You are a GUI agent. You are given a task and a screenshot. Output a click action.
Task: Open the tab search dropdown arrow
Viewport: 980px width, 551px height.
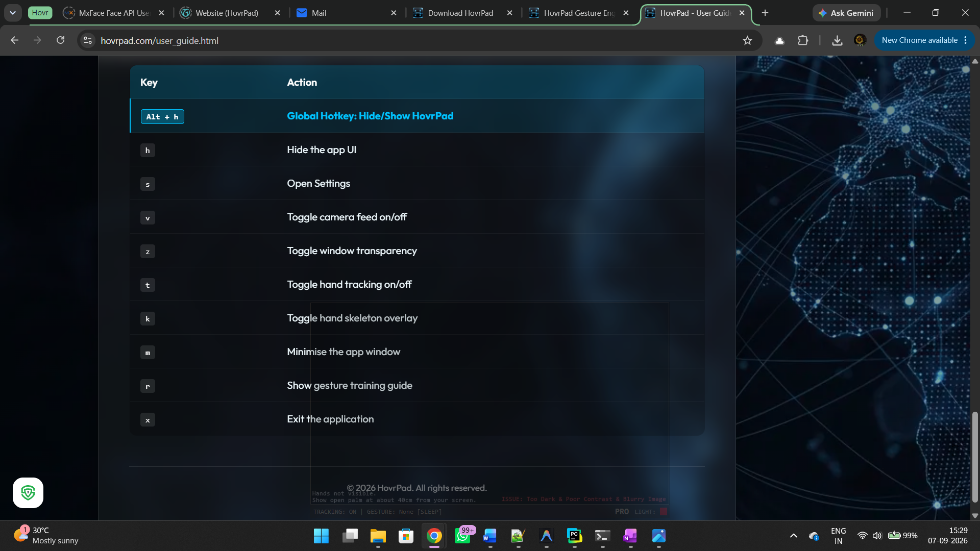(13, 13)
